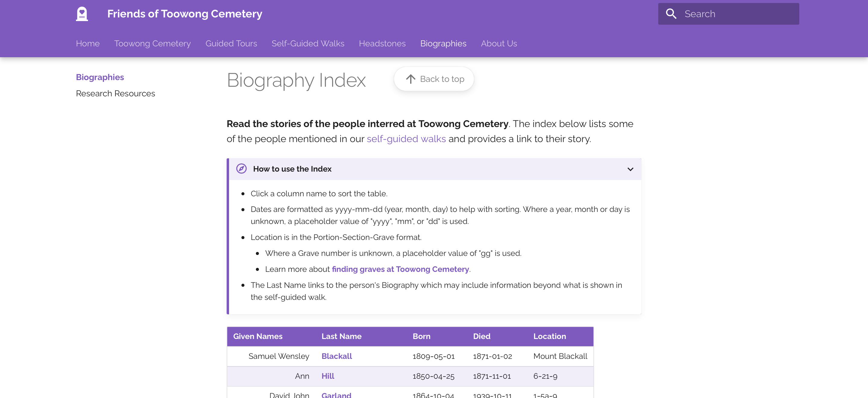The height and width of the screenshot is (398, 868).
Task: Click the compass icon beside How to use the Index
Action: (x=241, y=169)
